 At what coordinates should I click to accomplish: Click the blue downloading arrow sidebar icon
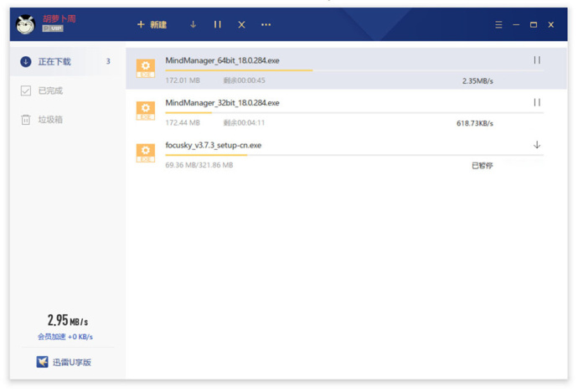[x=26, y=61]
